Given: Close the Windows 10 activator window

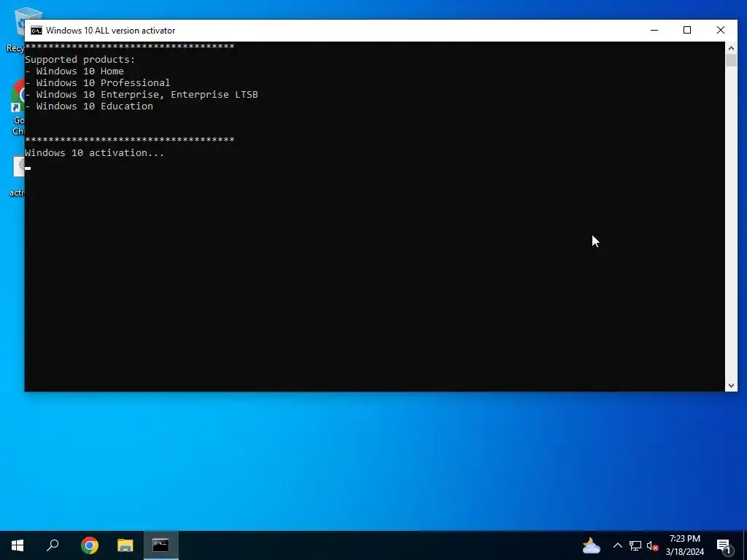Looking at the screenshot, I should [x=720, y=30].
